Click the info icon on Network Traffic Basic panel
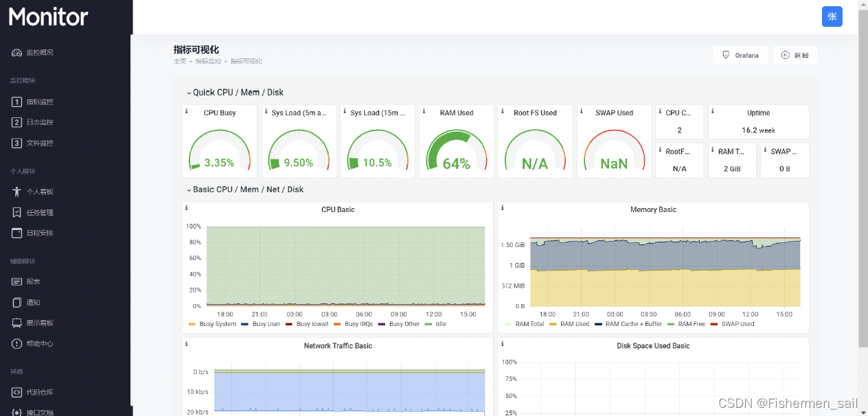The height and width of the screenshot is (416, 868). coord(186,343)
